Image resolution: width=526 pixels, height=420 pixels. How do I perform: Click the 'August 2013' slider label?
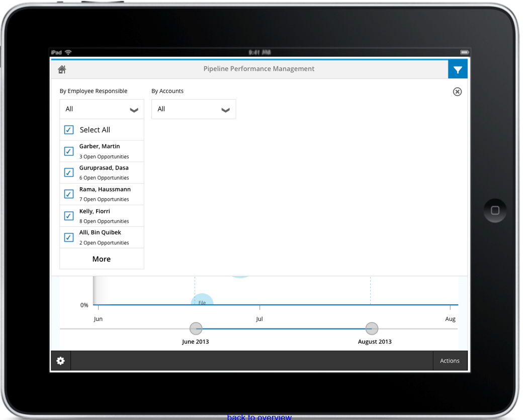(375, 342)
